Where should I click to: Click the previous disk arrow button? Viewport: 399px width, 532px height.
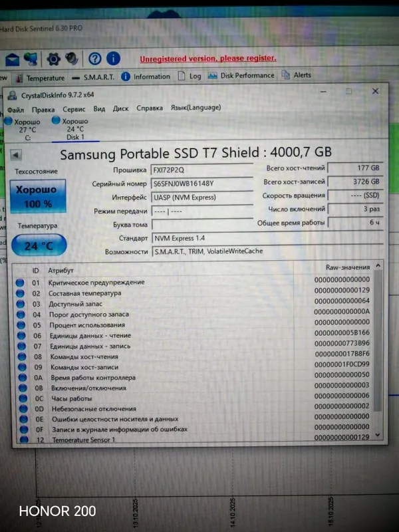coord(15,155)
